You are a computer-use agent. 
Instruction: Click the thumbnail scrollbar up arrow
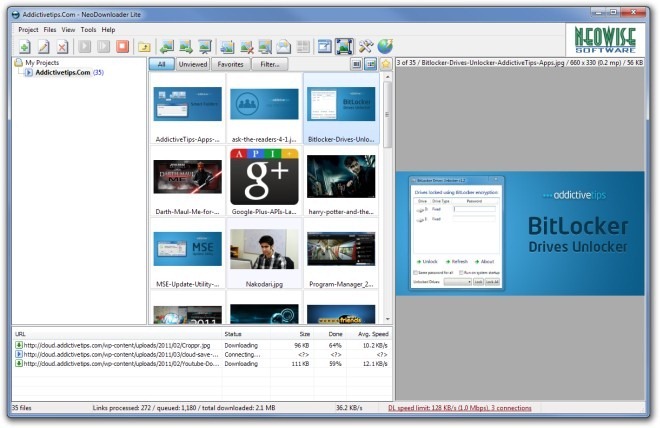pyautogui.click(x=387, y=77)
